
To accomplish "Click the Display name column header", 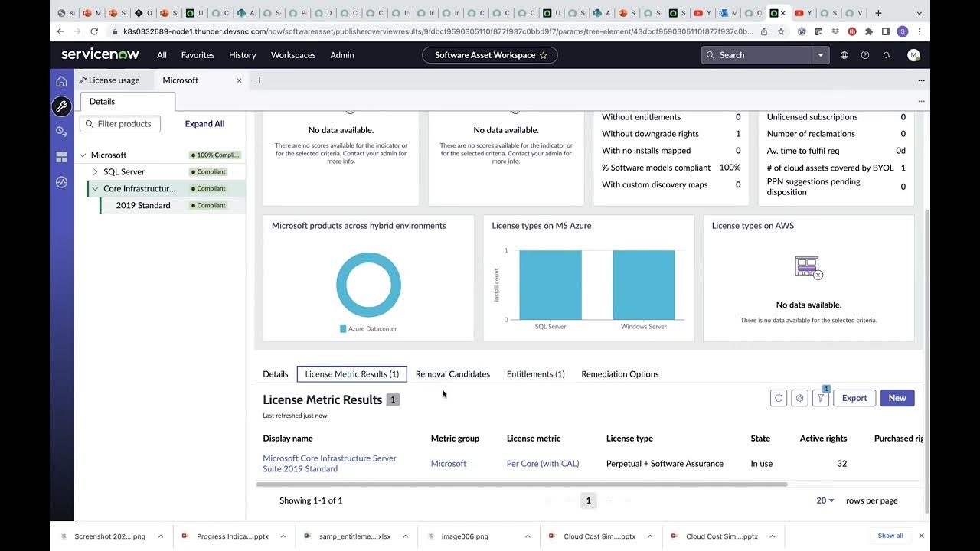I will pos(288,439).
